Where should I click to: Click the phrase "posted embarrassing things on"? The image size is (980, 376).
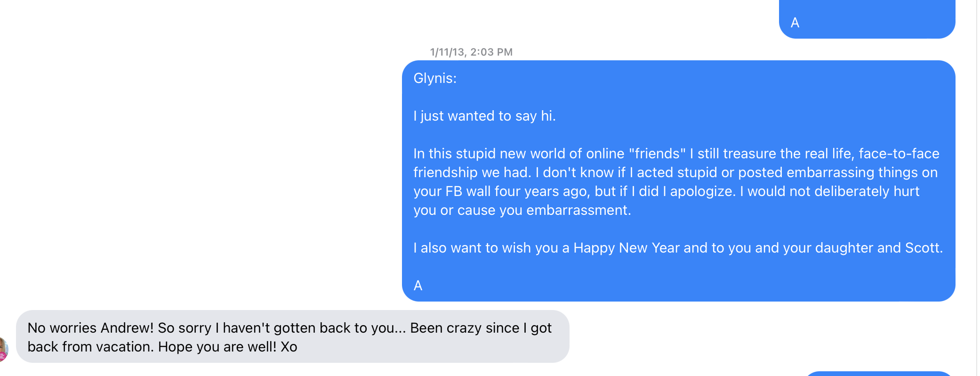(837, 172)
